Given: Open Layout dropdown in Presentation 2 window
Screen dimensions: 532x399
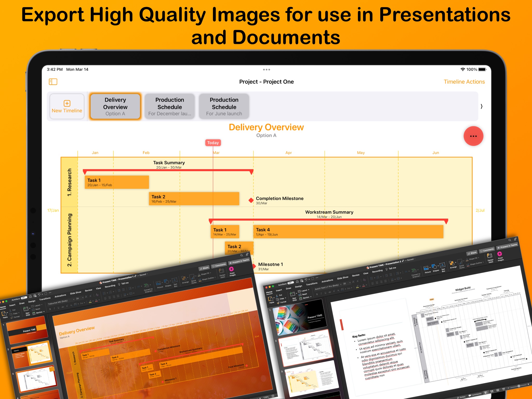Looking at the screenshot, I should point(303,291).
